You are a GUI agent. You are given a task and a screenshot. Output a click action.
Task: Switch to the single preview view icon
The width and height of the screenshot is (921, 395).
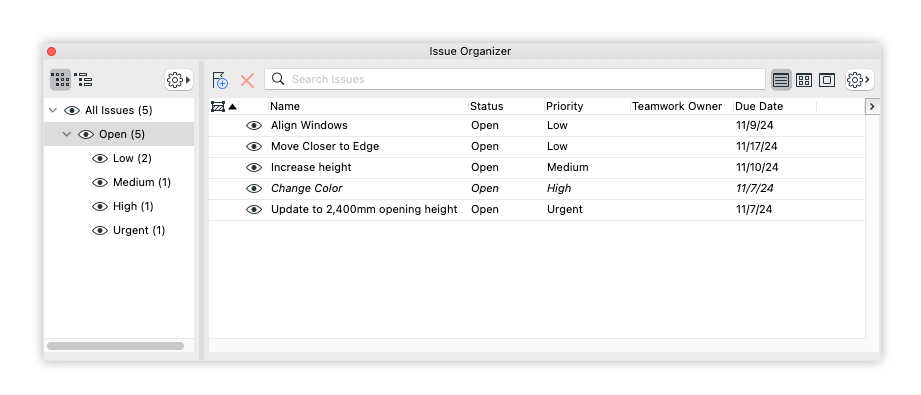[x=827, y=80]
